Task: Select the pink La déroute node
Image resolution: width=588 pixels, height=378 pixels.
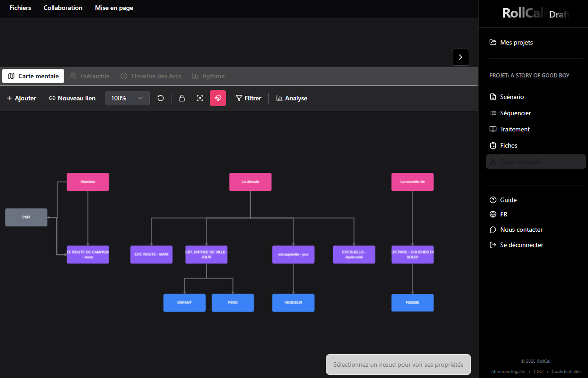Action: pos(250,182)
